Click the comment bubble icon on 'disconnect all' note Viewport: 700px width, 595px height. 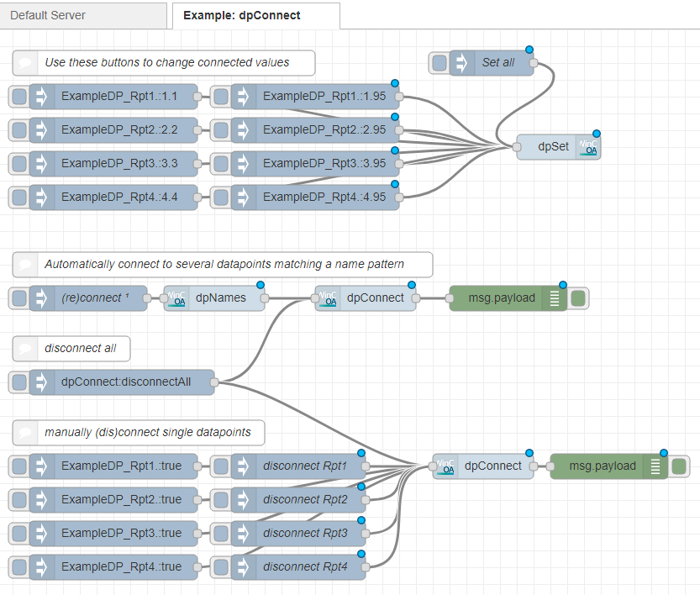26,349
